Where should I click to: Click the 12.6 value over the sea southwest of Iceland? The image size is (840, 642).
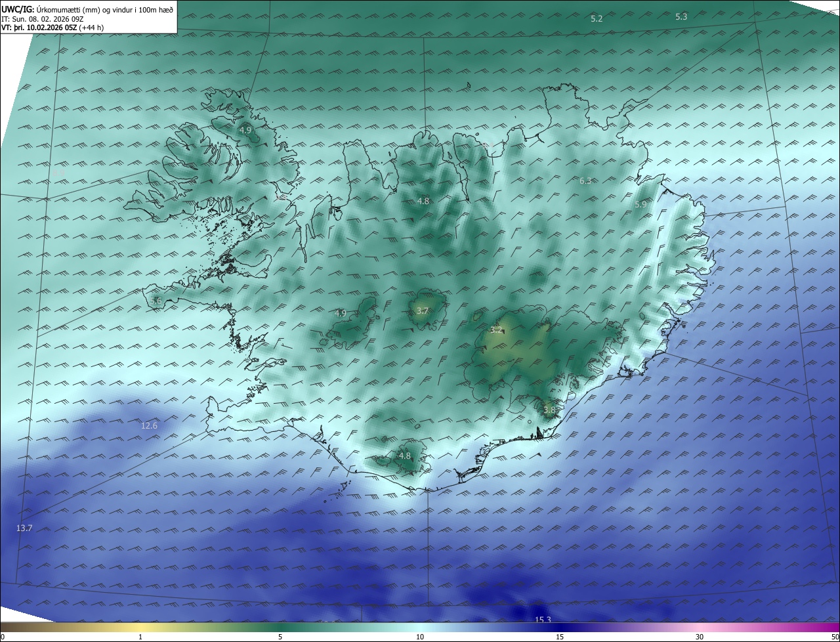[150, 425]
